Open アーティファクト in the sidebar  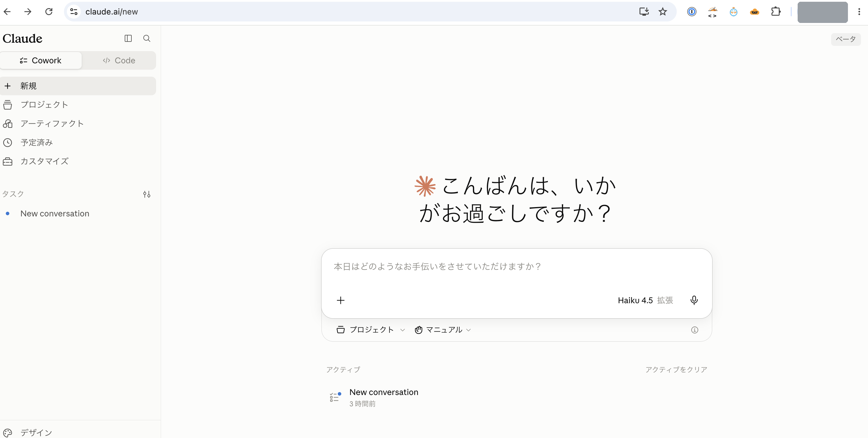coord(78,123)
